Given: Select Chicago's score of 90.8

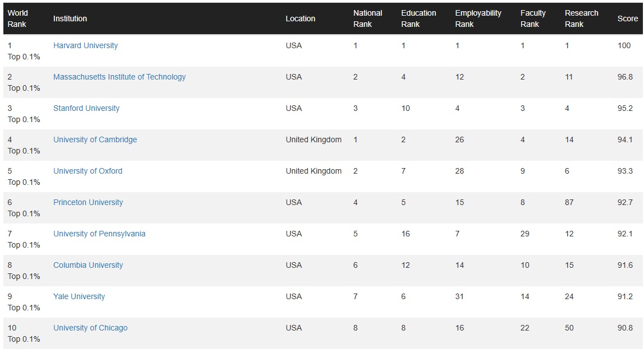Looking at the screenshot, I should pyautogui.click(x=625, y=328).
